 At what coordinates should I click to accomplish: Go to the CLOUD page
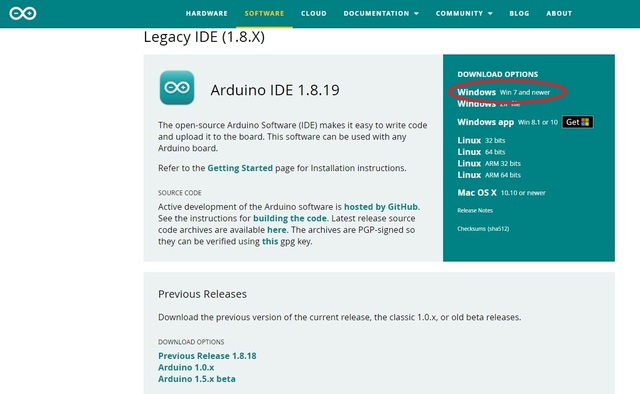tap(313, 13)
